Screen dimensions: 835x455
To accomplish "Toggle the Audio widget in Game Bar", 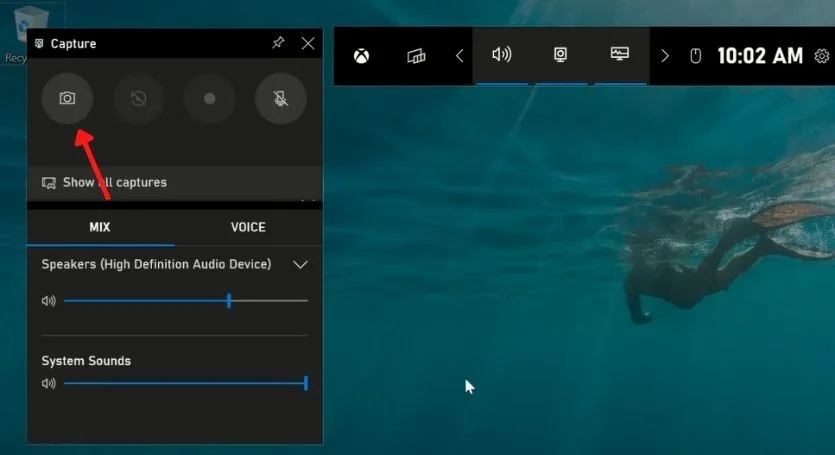I will pyautogui.click(x=502, y=54).
